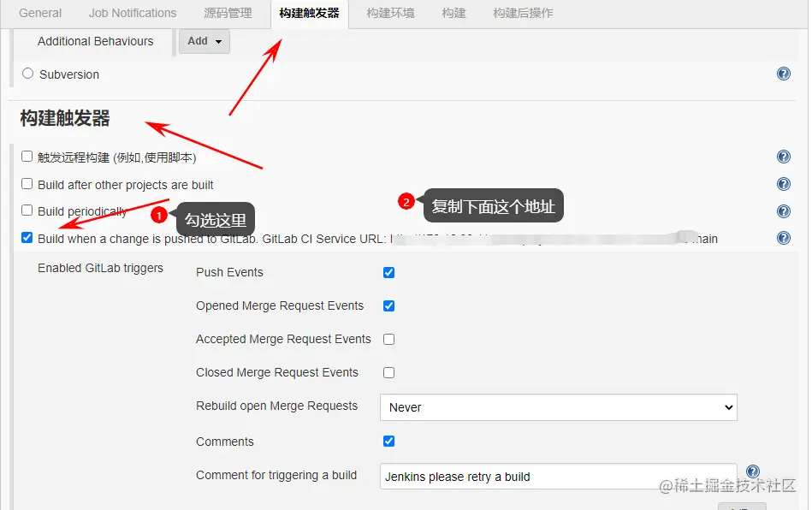The width and height of the screenshot is (812, 510).
Task: Enable Accepted Merge Request Events checkbox
Action: click(x=389, y=339)
